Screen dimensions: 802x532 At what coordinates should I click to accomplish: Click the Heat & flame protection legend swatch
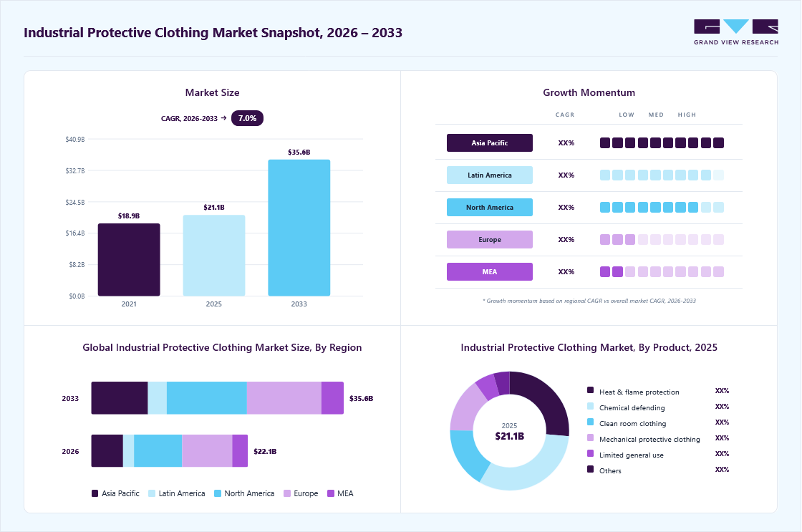tap(590, 390)
